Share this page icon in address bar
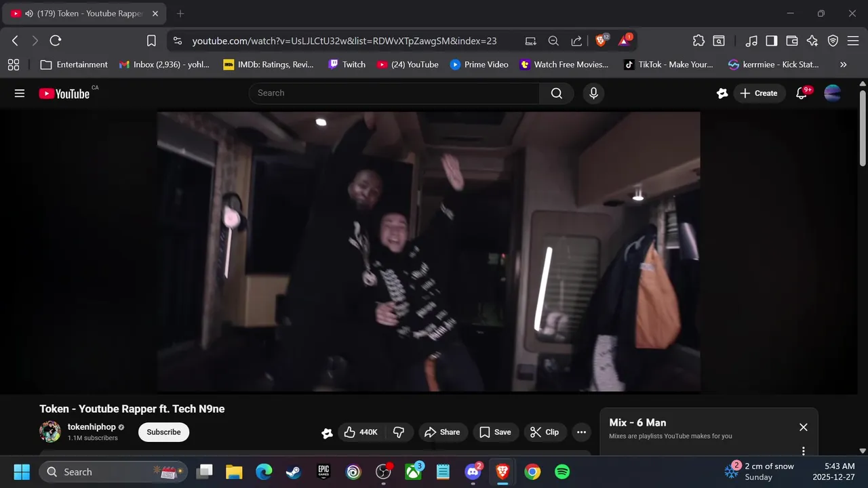 [x=576, y=41]
